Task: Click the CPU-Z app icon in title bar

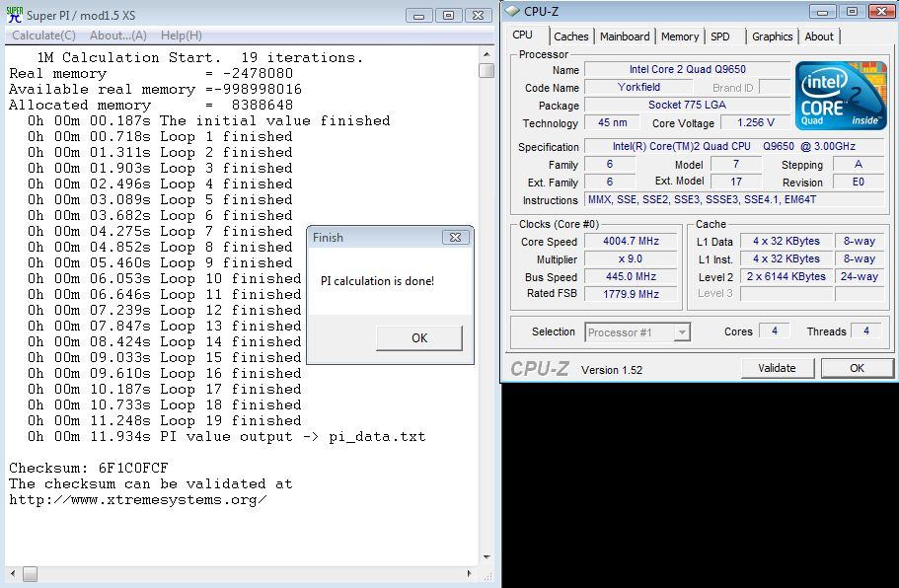Action: 512,12
